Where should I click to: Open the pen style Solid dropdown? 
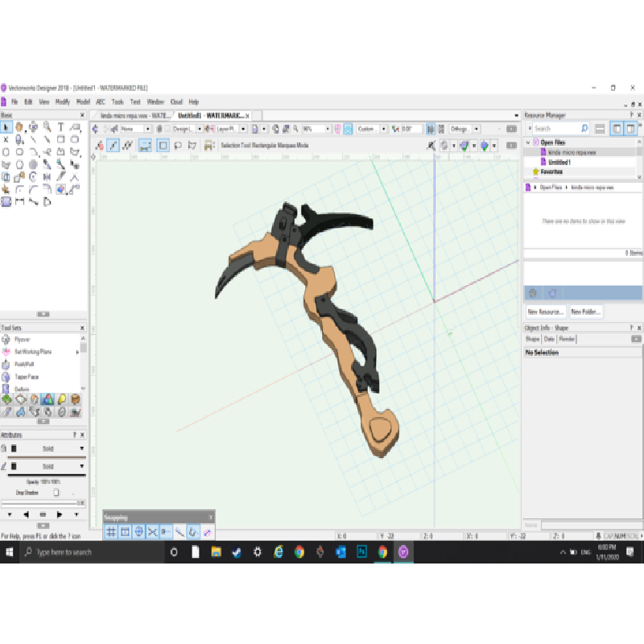click(x=48, y=466)
